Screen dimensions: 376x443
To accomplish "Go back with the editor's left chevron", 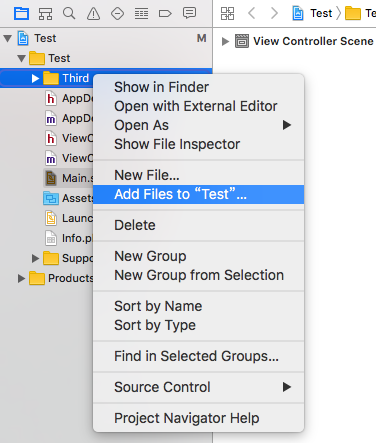I will pyautogui.click(x=252, y=13).
